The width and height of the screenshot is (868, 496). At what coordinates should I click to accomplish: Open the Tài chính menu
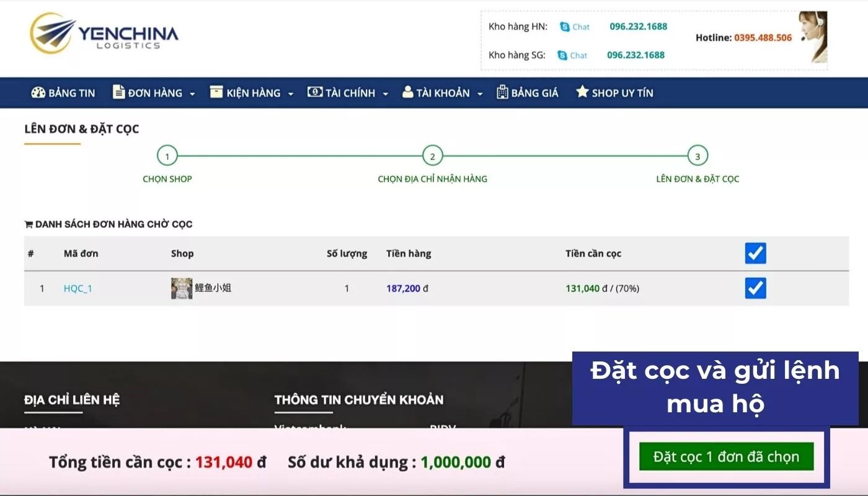click(x=350, y=93)
